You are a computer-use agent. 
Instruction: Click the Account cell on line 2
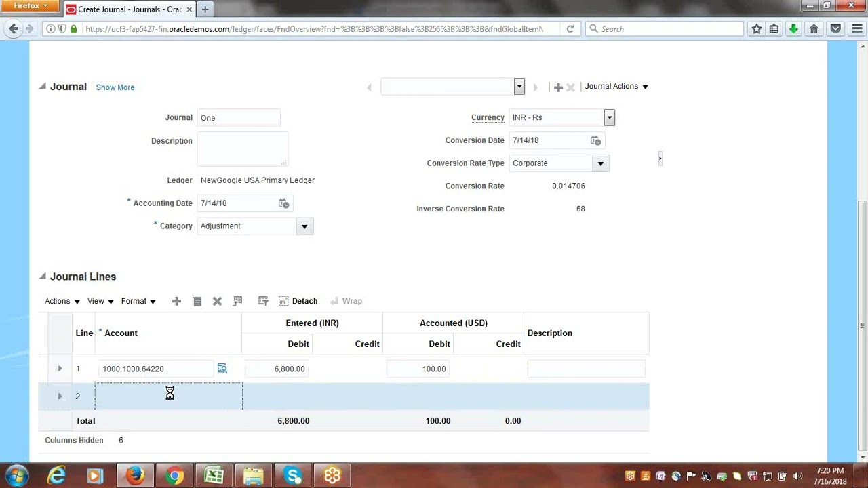169,396
